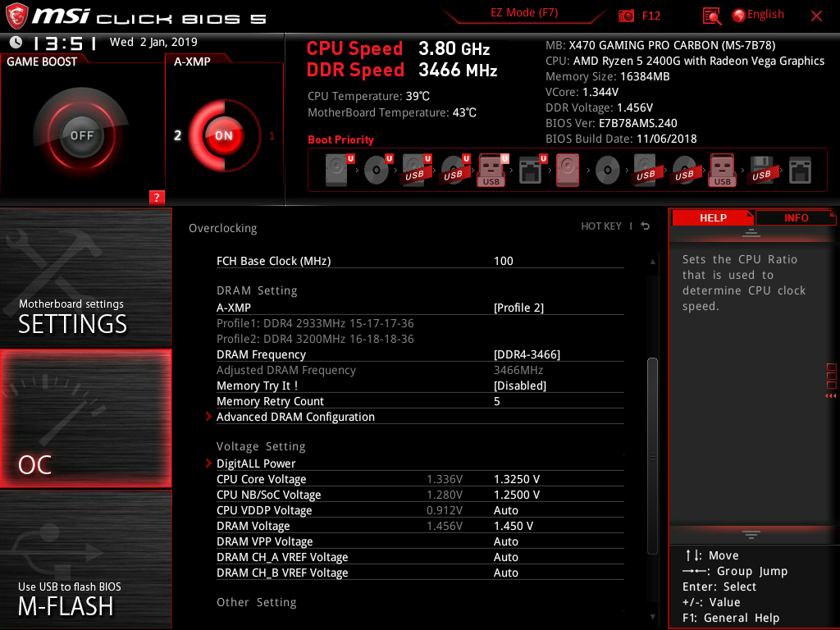Click the collapse handle atop the help panel
Screen dimensions: 840x630
coord(751,232)
